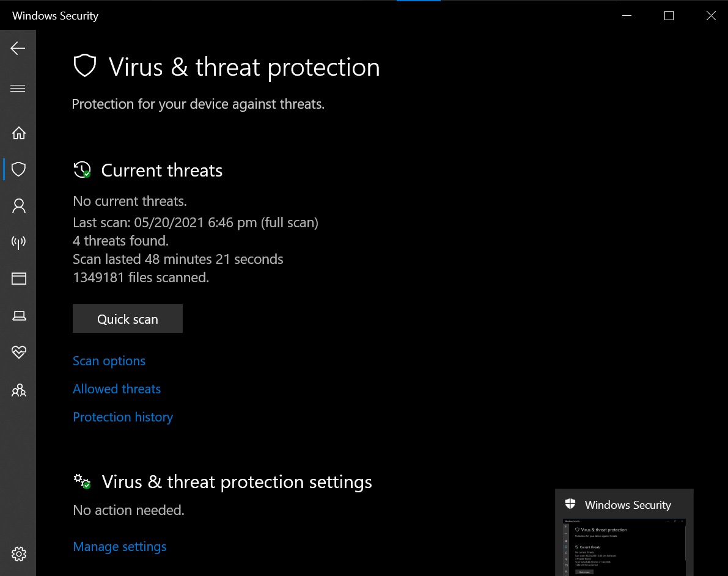Click the protection settings gears icon
The height and width of the screenshot is (576, 728).
point(82,481)
